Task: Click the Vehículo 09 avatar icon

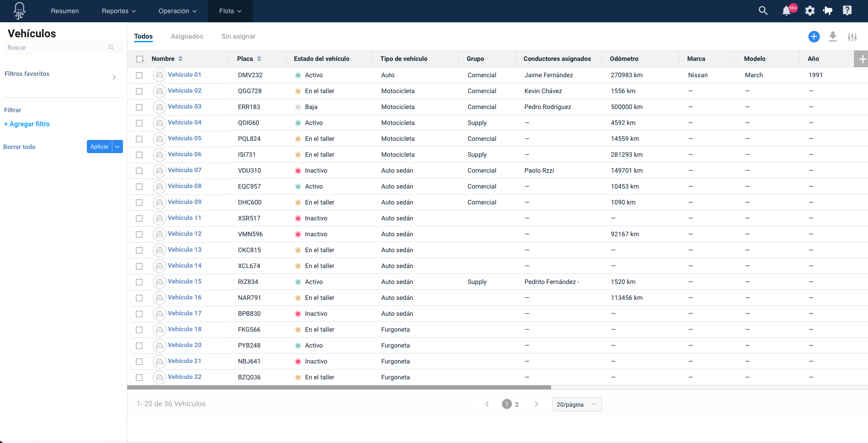Action: [x=159, y=202]
